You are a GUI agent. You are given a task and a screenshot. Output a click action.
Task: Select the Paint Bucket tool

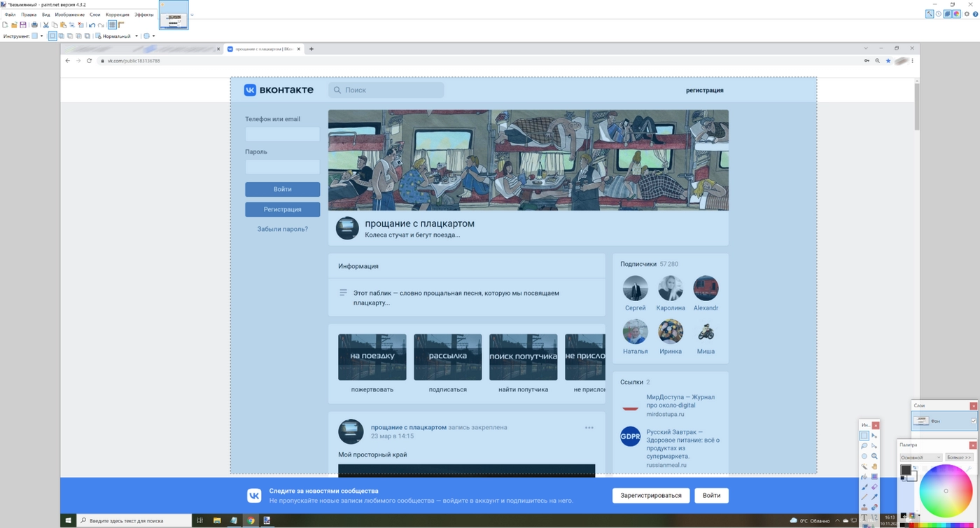click(x=864, y=476)
